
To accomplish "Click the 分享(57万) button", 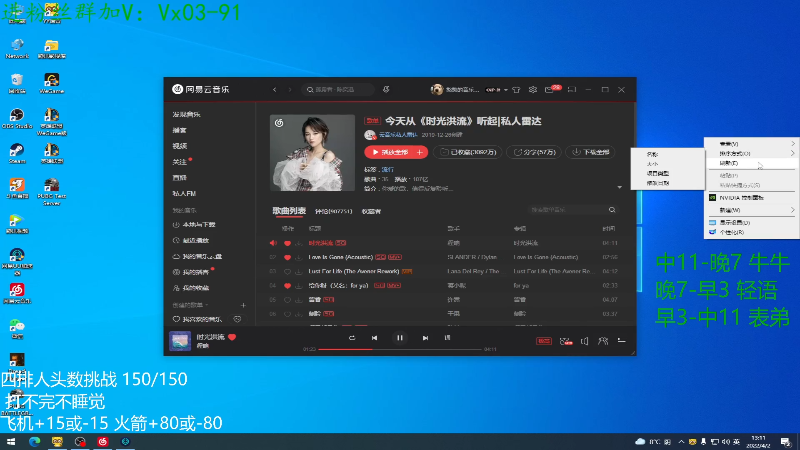I will [x=534, y=152].
